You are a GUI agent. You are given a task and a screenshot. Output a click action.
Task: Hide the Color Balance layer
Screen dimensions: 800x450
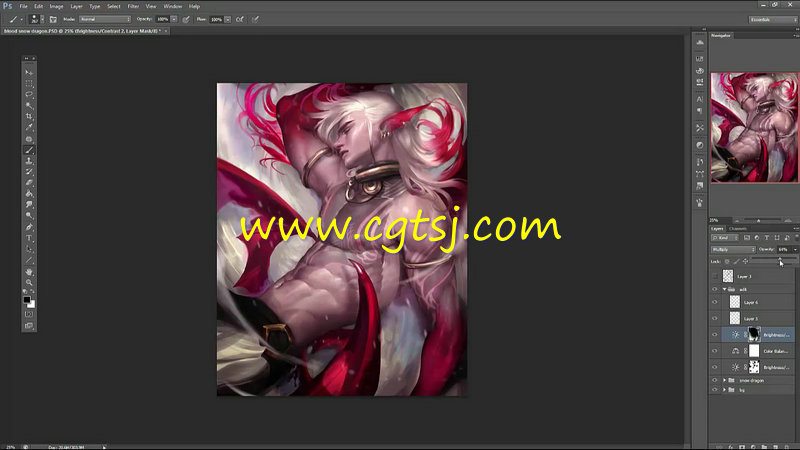[715, 351]
